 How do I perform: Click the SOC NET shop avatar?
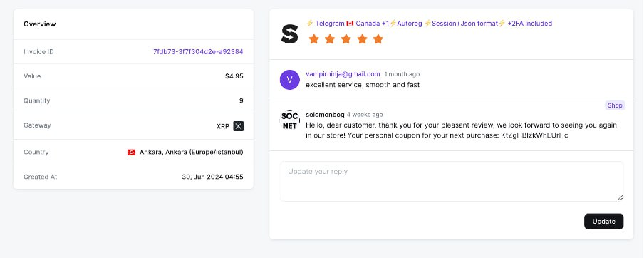pos(289,120)
